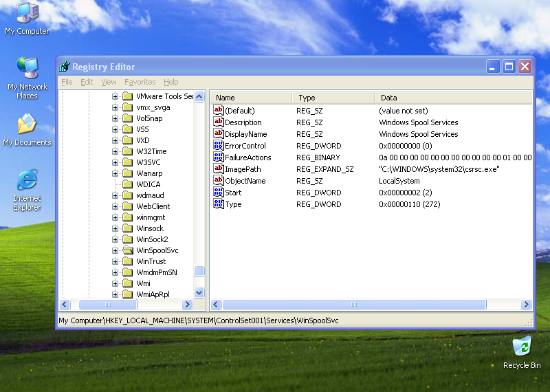This screenshot has height=392, width=550.
Task: Select the Type DWORD value icon
Action: (218, 204)
